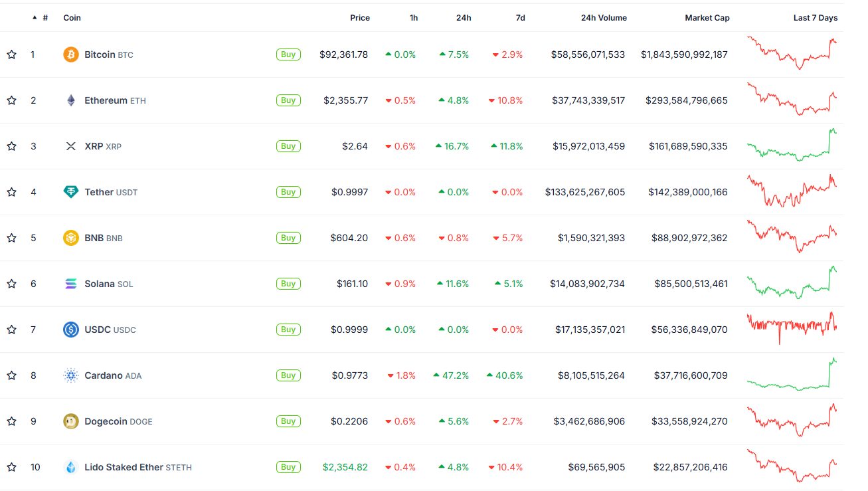The image size is (868, 491).
Task: Open the XRP 7-day sparkline chart
Action: coord(792,145)
